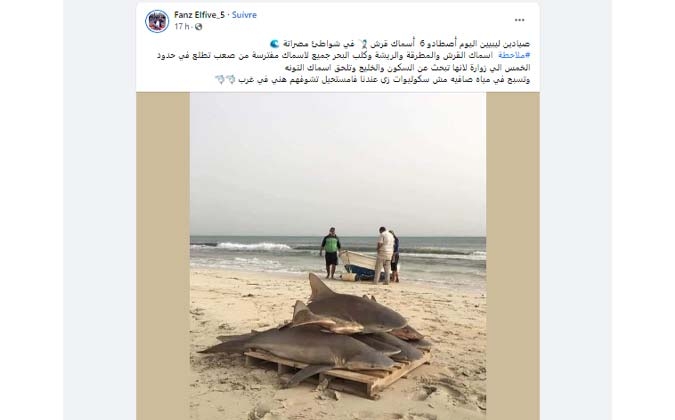Click the first line of the Arabic post text
Viewport: 675px width, 420px height.
click(x=400, y=44)
